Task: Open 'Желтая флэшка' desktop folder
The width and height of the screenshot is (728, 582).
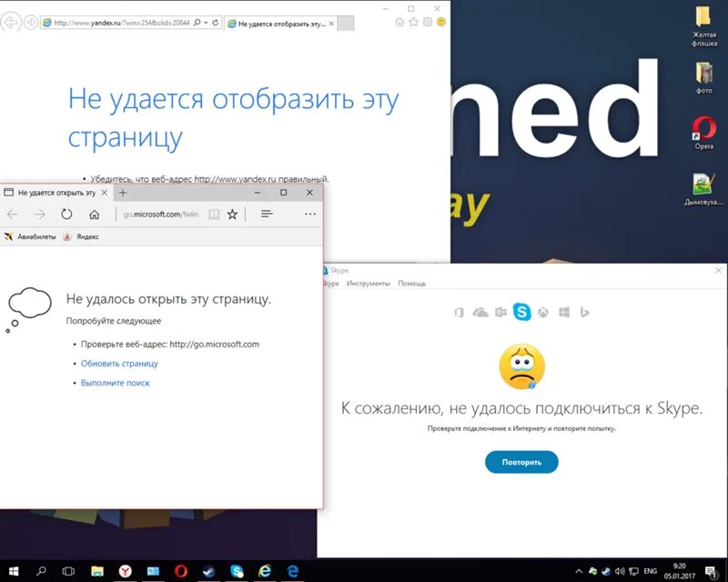Action: pos(703,26)
